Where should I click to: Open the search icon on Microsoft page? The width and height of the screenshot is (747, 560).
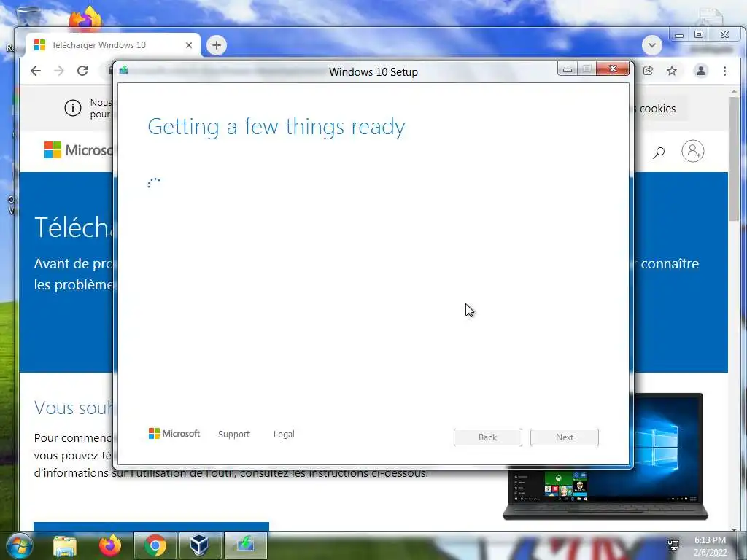point(659,152)
